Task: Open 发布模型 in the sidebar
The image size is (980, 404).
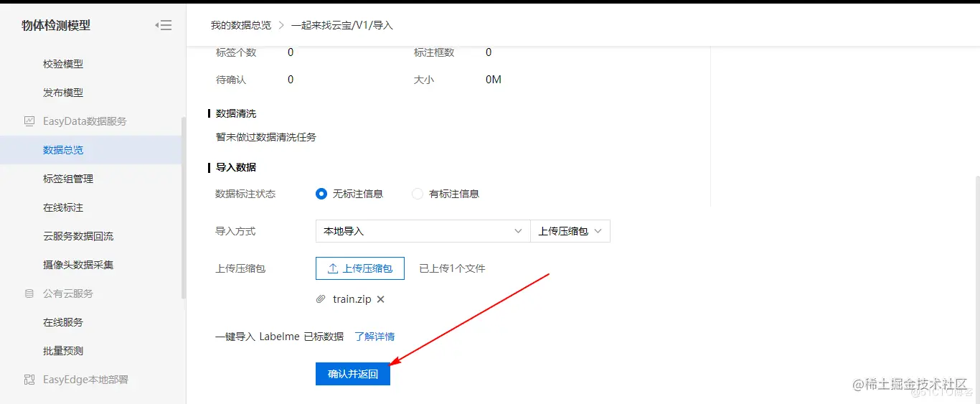Action: tap(63, 93)
